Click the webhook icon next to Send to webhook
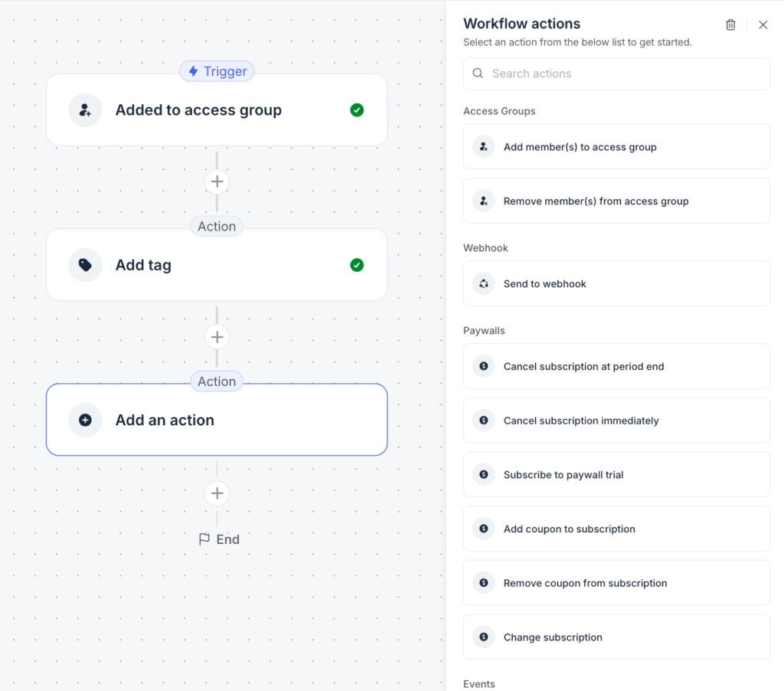The height and width of the screenshot is (691, 784). click(x=483, y=283)
